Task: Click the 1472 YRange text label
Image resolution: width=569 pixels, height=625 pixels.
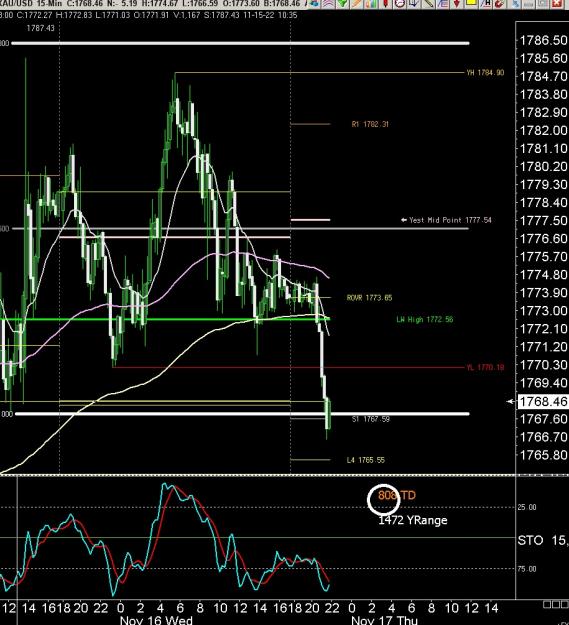Action: pyautogui.click(x=412, y=520)
